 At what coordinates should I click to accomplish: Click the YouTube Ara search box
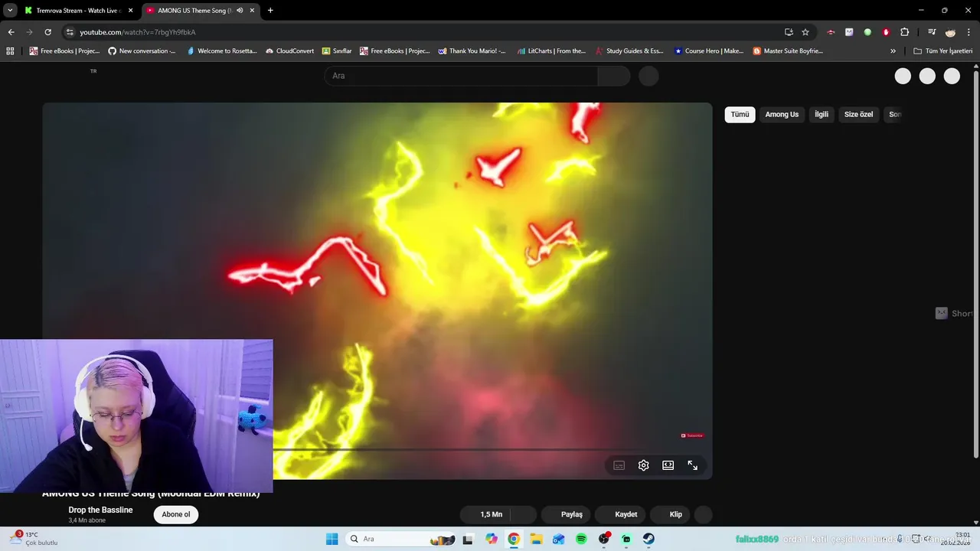461,76
